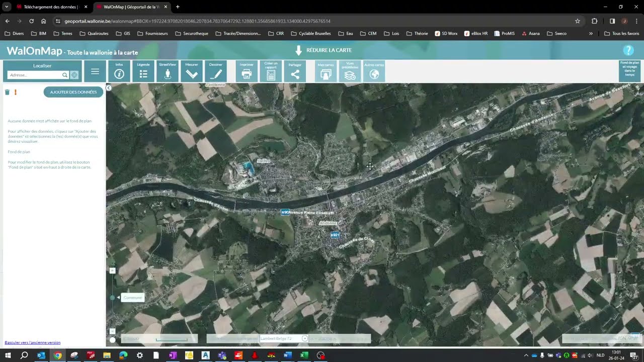Screen dimensions: 644x362
Task: Open Vues prédéfinies
Action: pyautogui.click(x=350, y=71)
